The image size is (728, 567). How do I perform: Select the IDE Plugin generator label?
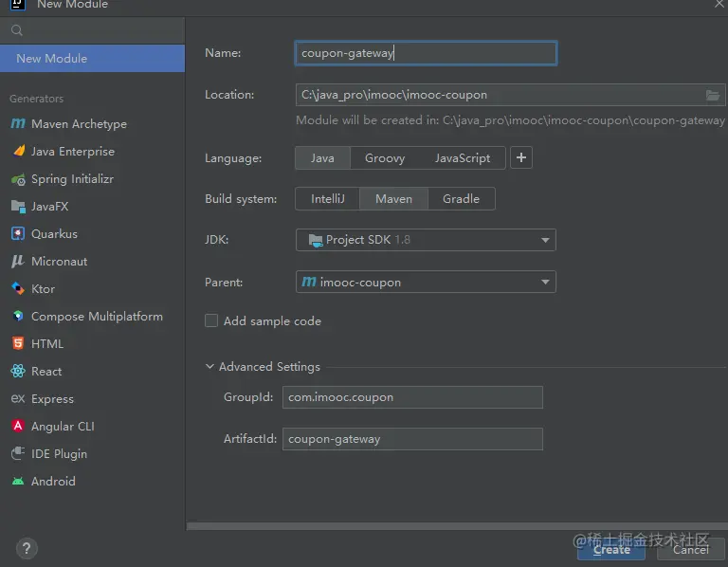point(59,453)
